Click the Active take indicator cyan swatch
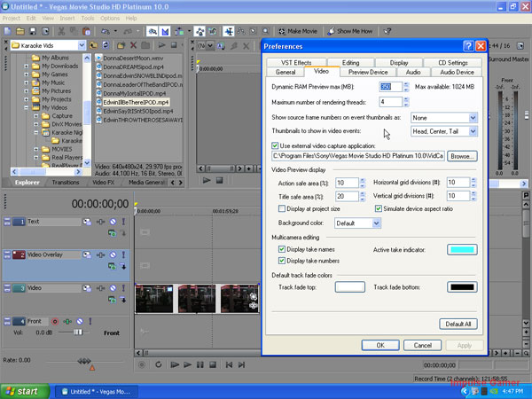The image size is (532, 399). (x=462, y=250)
